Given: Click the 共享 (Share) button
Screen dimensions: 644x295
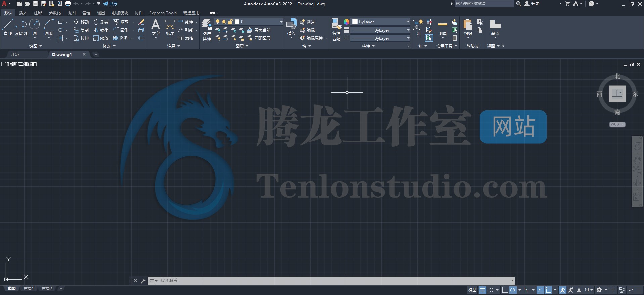Looking at the screenshot, I should [x=110, y=4].
